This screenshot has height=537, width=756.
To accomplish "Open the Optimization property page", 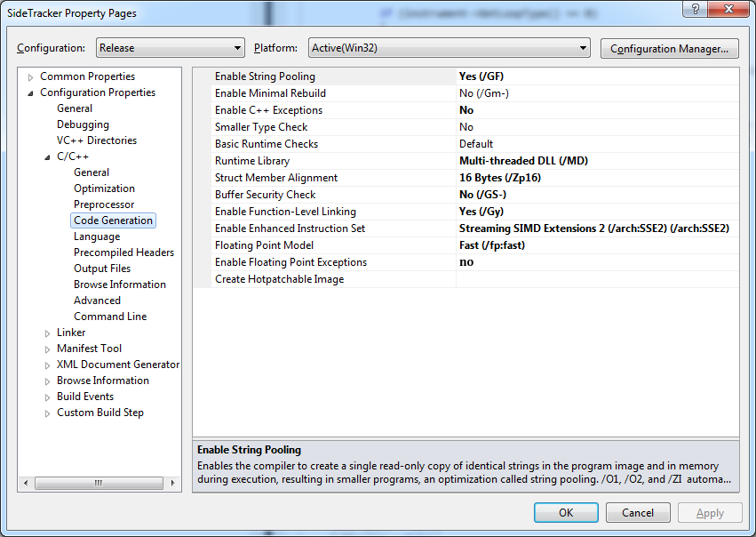I will 104,188.
